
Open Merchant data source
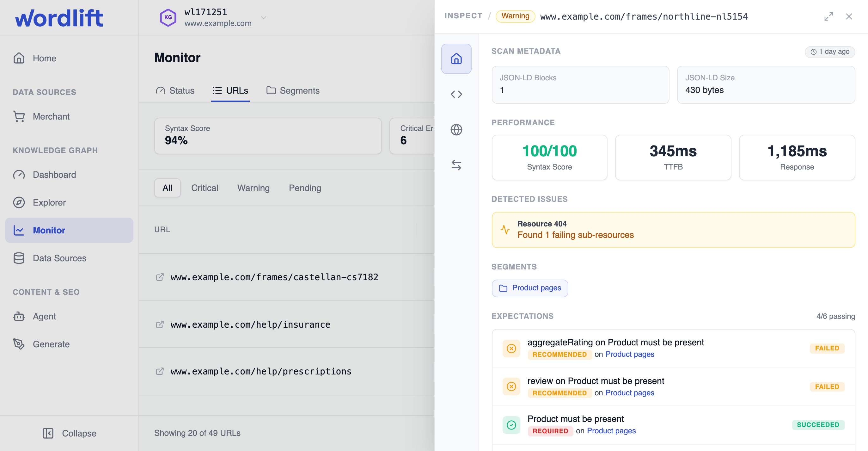pyautogui.click(x=70, y=116)
